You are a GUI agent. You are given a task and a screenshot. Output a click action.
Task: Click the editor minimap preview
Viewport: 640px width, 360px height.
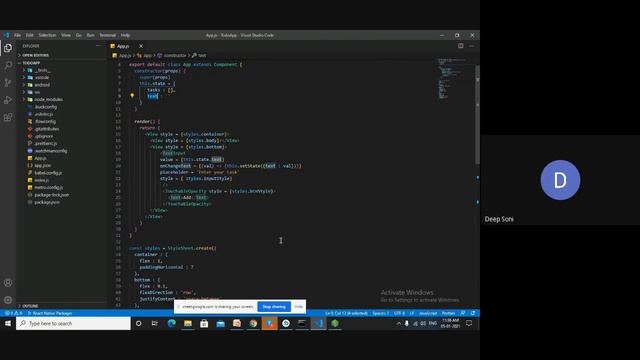(452, 78)
